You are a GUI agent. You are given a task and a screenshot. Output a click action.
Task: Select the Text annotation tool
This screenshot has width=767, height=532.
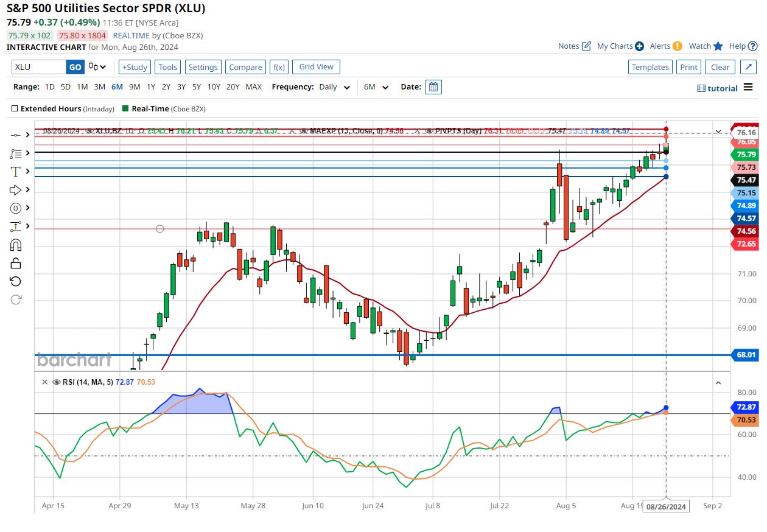point(16,172)
